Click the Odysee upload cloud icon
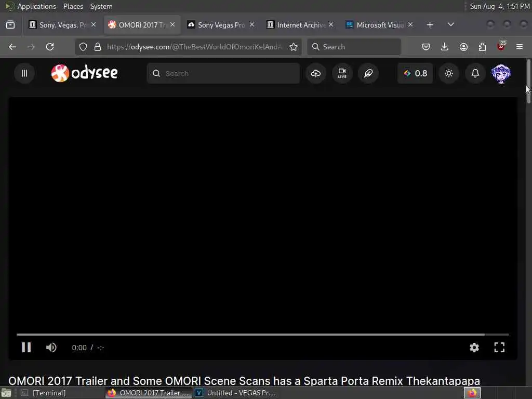Viewport: 532px width, 399px height. [315, 73]
